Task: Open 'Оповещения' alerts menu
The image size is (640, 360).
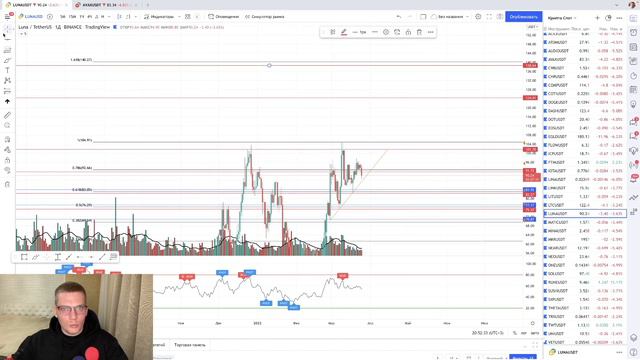Action: click(223, 17)
